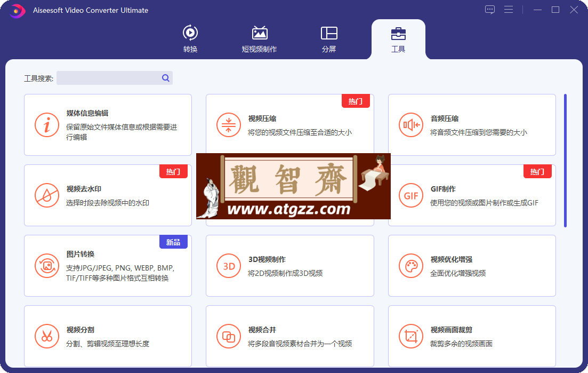Click the 视频合并 merge icon
588x373 pixels.
[x=228, y=336]
